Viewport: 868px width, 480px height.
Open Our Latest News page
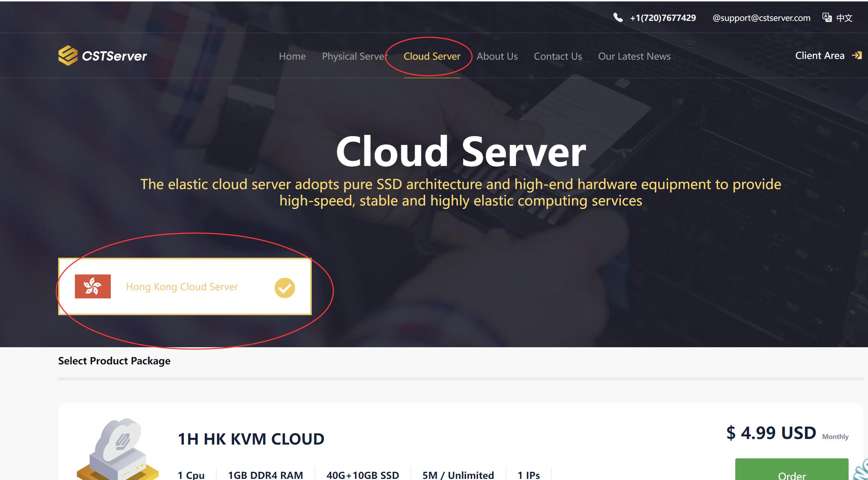click(x=634, y=56)
